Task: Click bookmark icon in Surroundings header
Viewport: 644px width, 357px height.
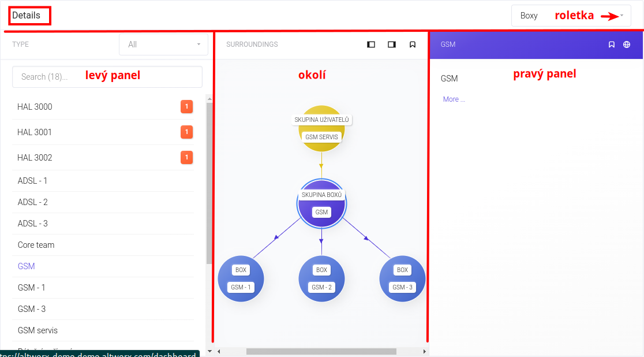Action: point(413,44)
